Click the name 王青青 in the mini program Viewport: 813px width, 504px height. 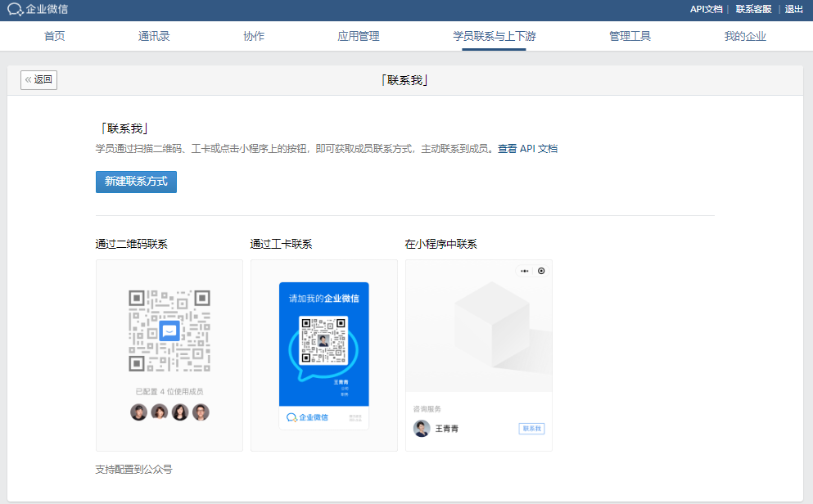click(446, 429)
